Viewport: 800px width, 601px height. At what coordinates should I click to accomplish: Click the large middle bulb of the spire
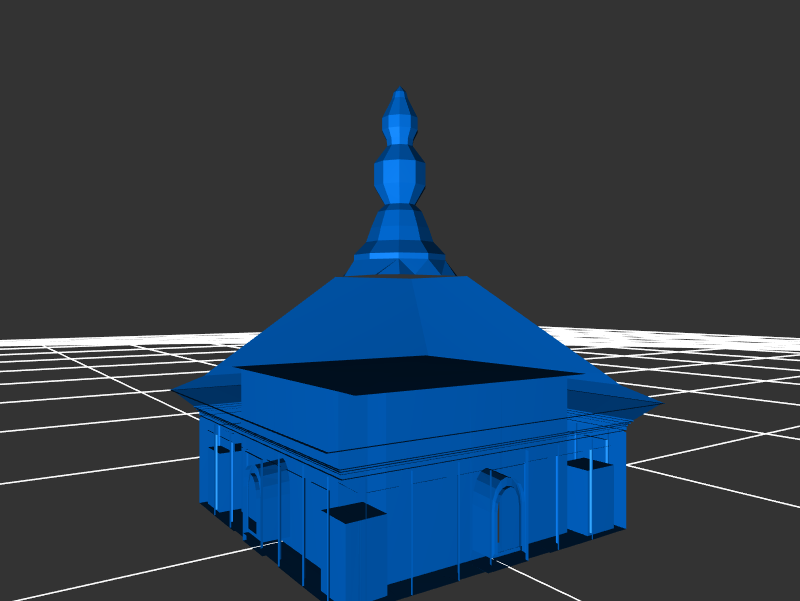(400, 176)
